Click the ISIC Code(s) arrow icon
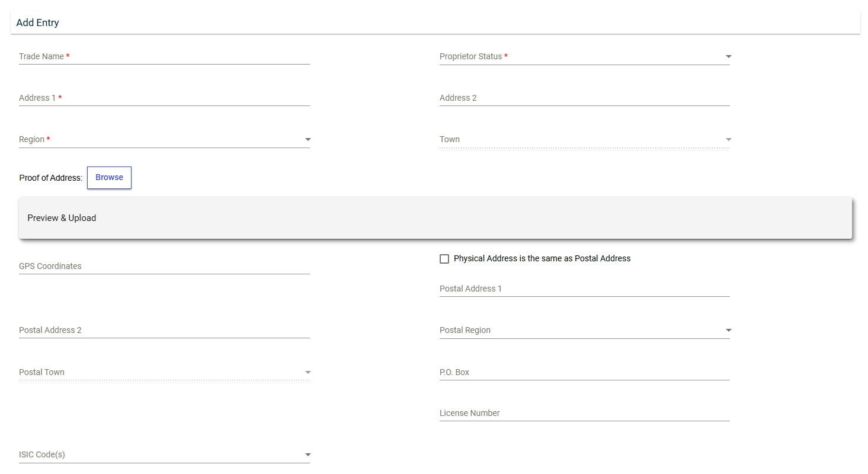This screenshot has width=868, height=474. [x=308, y=455]
